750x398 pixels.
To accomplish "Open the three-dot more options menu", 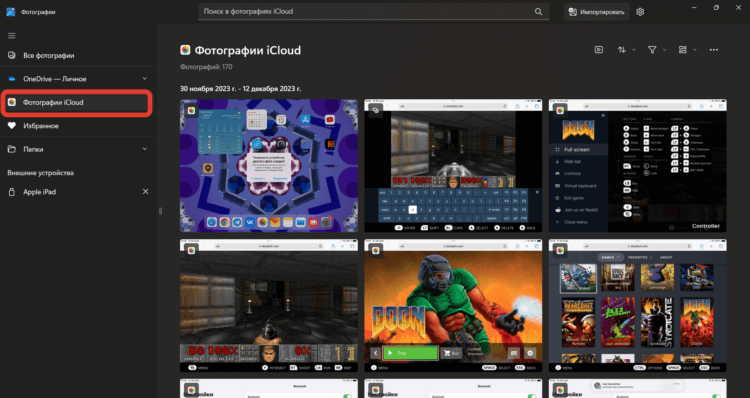I will coord(714,50).
